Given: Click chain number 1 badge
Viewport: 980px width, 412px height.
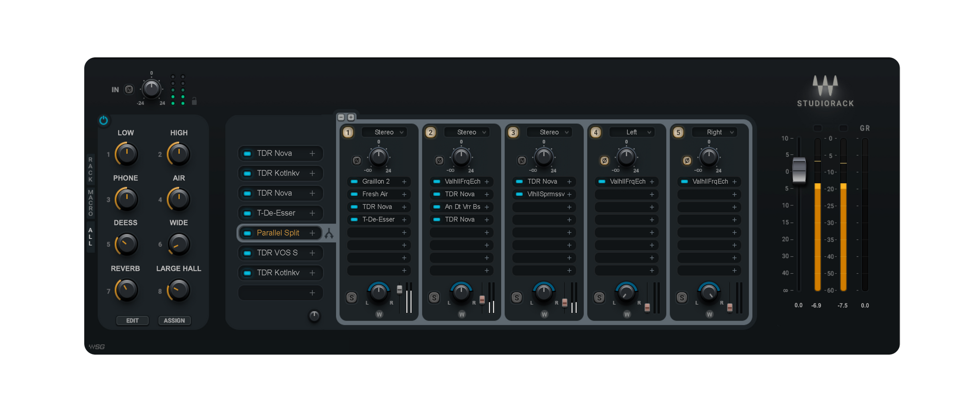Looking at the screenshot, I should (x=348, y=133).
